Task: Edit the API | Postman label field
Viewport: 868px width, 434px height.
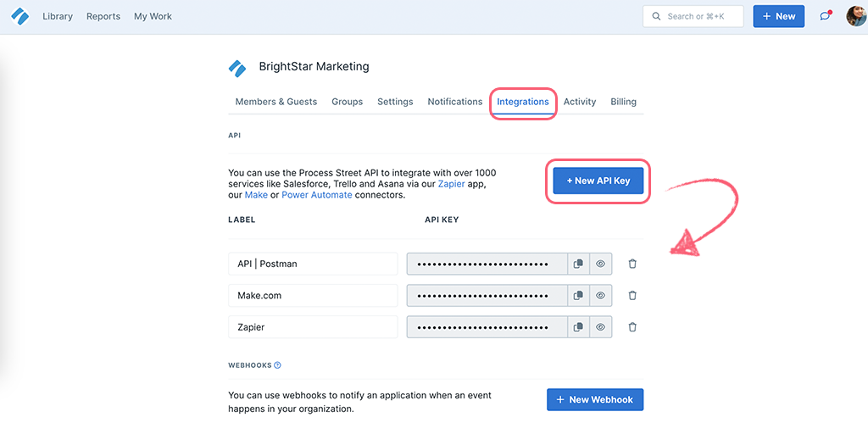Action: 313,264
